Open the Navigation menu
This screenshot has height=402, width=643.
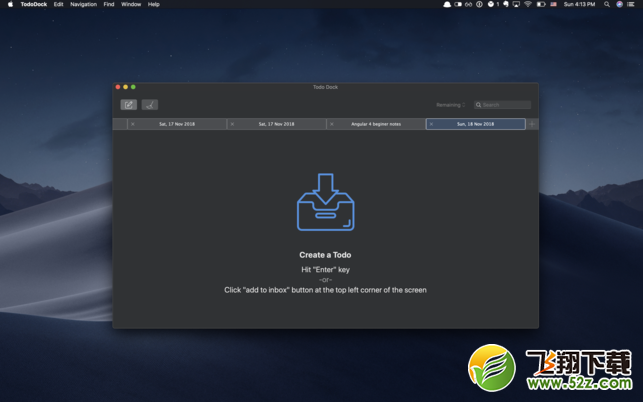(83, 4)
